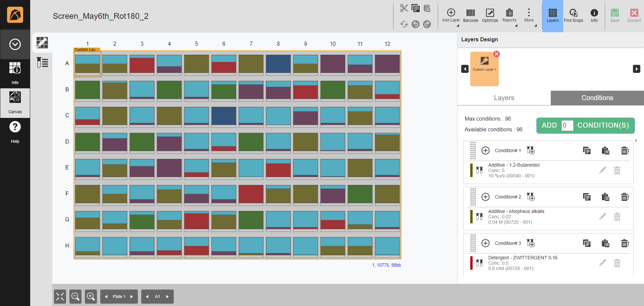The width and height of the screenshot is (644, 306).
Task: Edit the Morpheus alkalis additive
Action: pos(603,217)
